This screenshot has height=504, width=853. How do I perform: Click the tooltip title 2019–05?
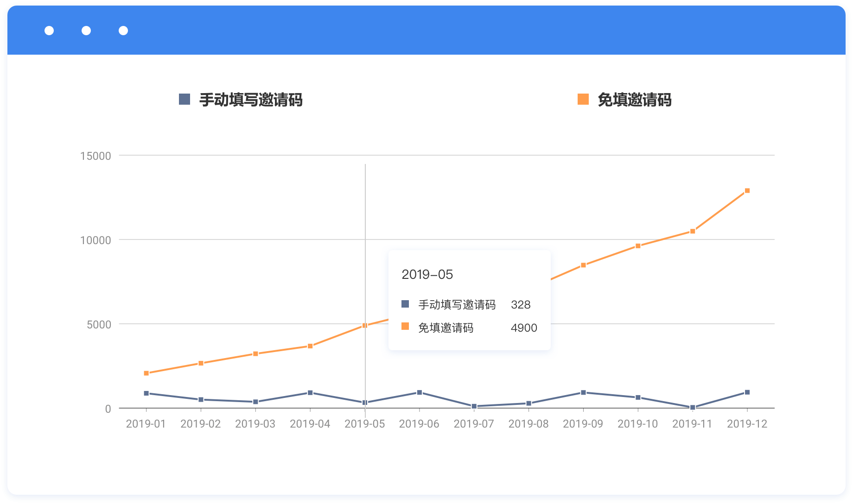[x=427, y=275]
